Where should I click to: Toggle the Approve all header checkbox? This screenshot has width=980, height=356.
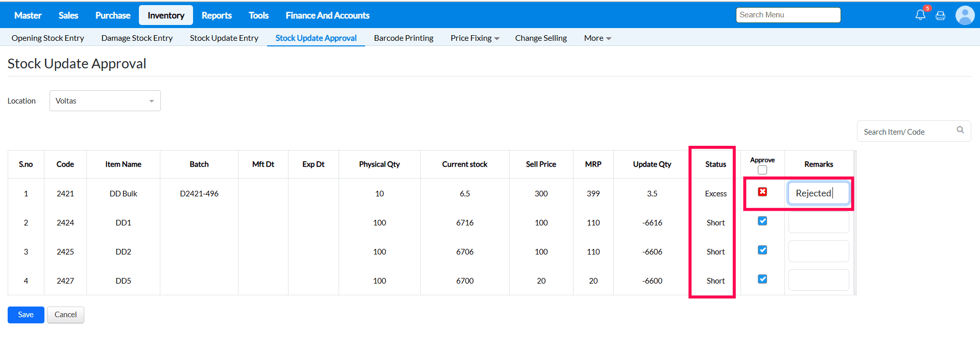click(762, 170)
